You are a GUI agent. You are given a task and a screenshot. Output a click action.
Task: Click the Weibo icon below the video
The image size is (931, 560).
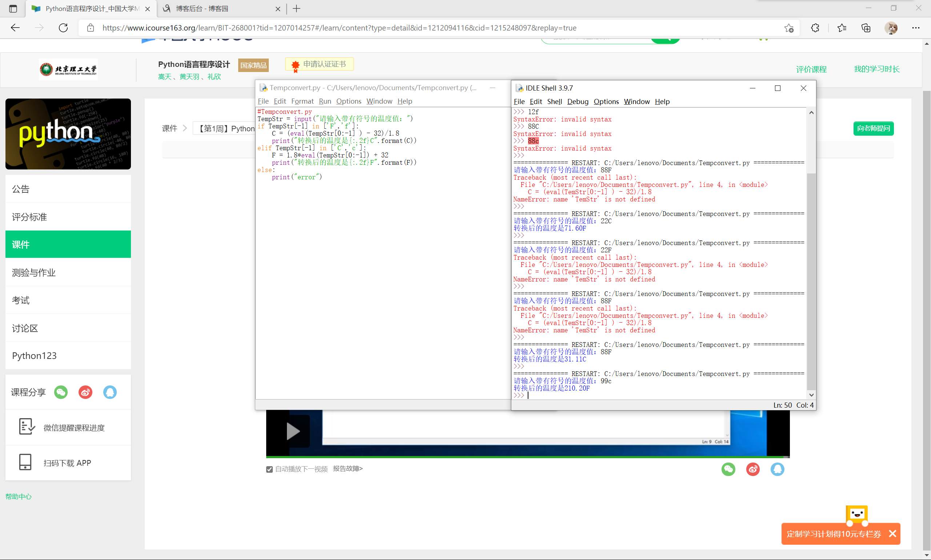click(753, 469)
